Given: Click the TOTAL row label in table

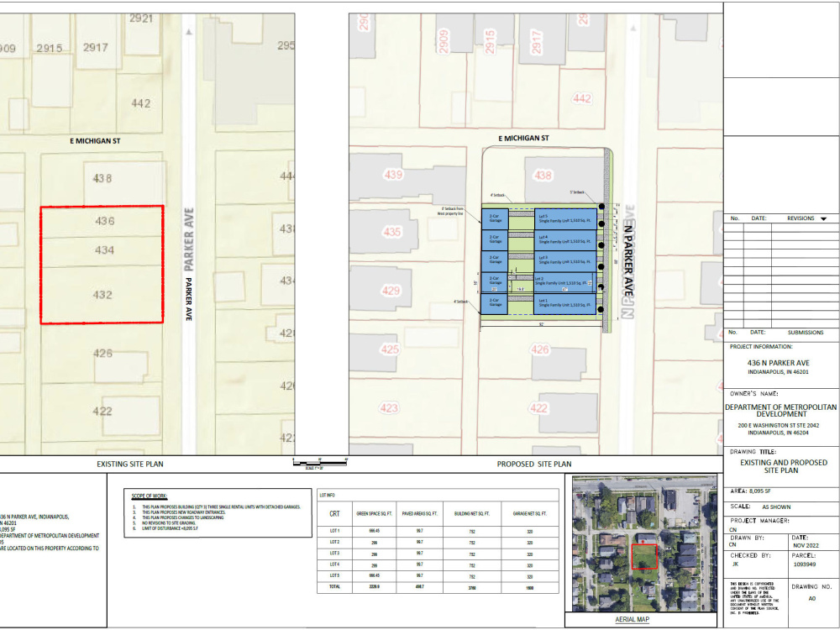Looking at the screenshot, I should 334,586.
